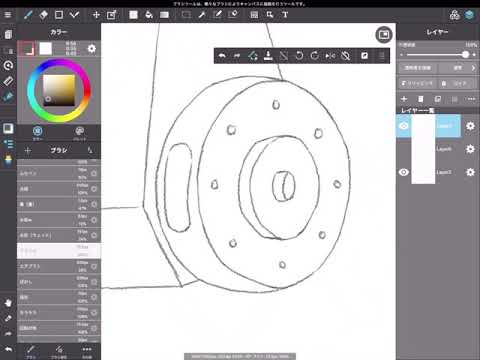The image size is (480, 360).
Task: Select the Text tool
Action: (x=285, y=15)
